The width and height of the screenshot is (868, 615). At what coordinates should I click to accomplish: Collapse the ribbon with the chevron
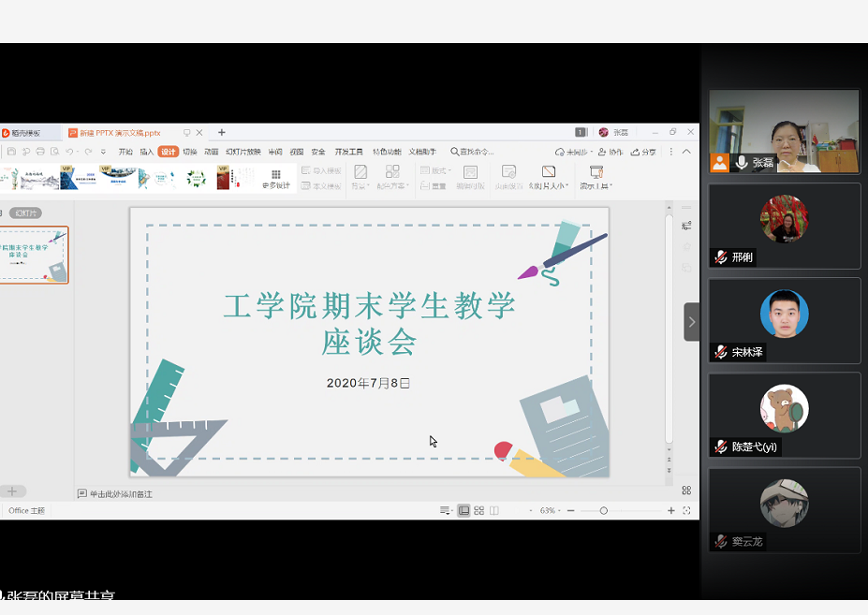[x=686, y=152]
